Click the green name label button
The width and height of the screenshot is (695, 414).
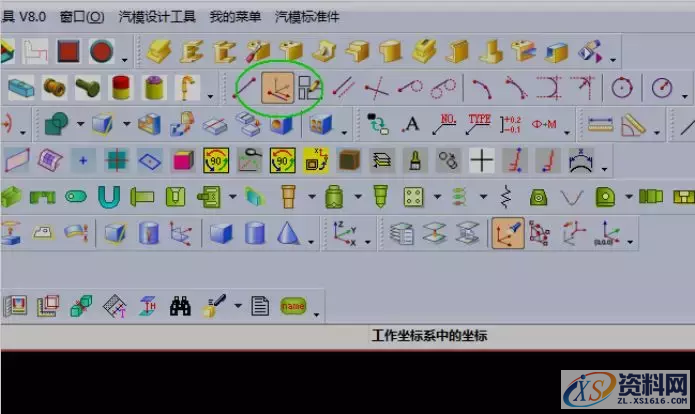point(293,306)
